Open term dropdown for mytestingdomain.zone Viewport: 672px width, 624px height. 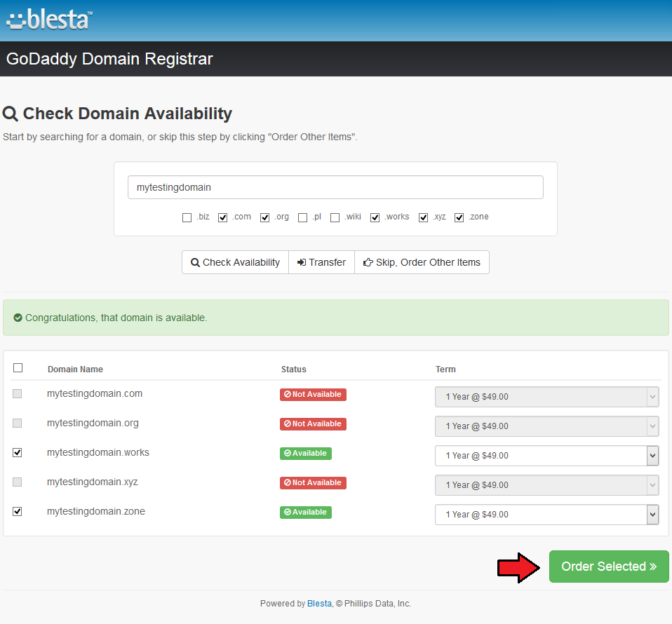click(x=547, y=515)
